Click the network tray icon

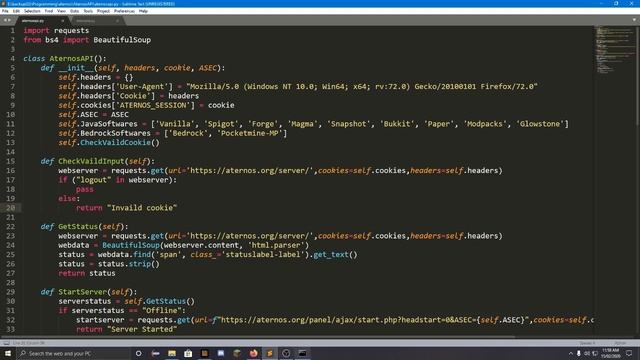pos(595,353)
